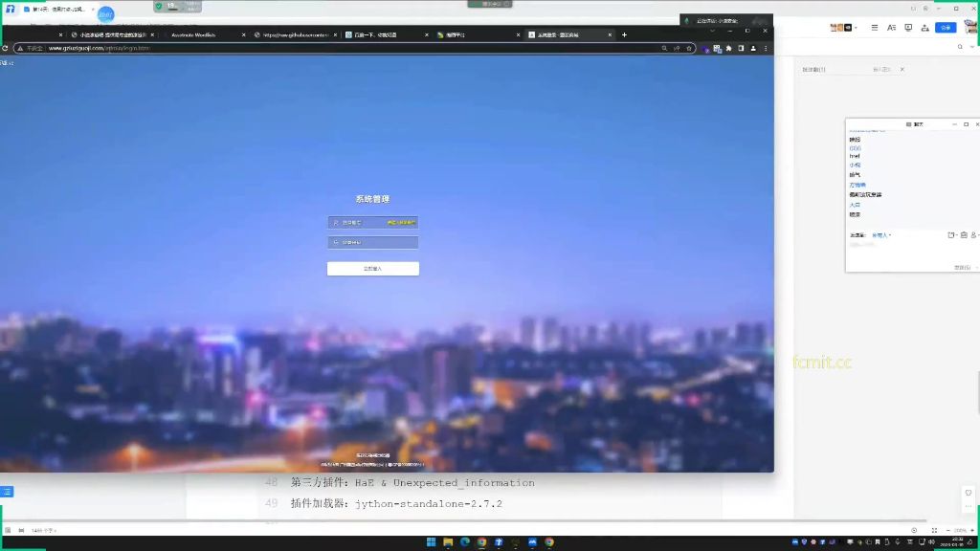This screenshot has width=980, height=551.
Task: Click line 48 text HaE & Unexpected_information
Action: click(444, 483)
